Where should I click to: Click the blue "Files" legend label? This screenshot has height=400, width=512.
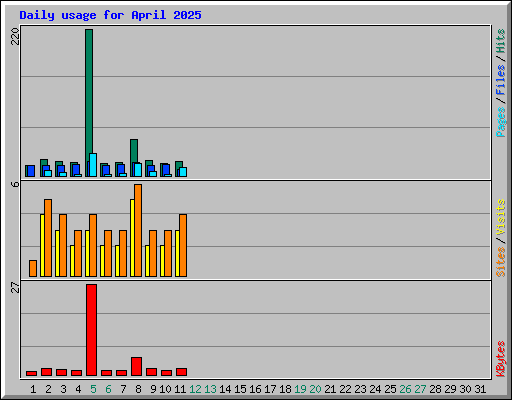pos(500,80)
